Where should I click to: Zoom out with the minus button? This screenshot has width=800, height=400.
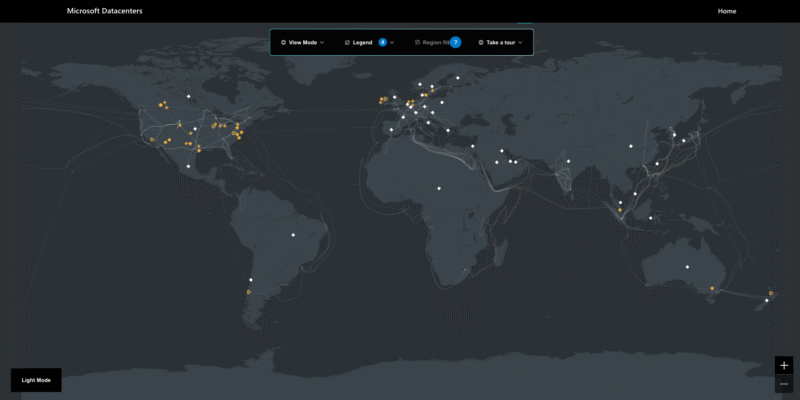[x=784, y=384]
